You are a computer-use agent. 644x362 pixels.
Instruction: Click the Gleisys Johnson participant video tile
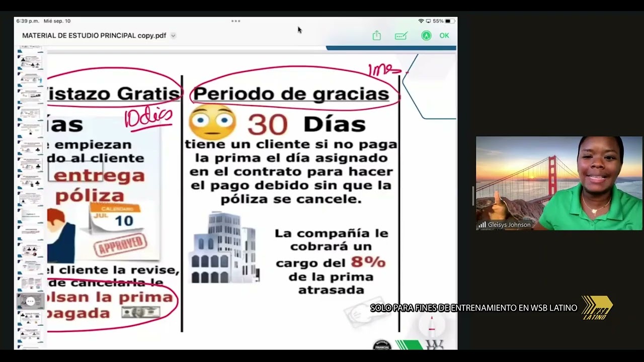pyautogui.click(x=559, y=183)
